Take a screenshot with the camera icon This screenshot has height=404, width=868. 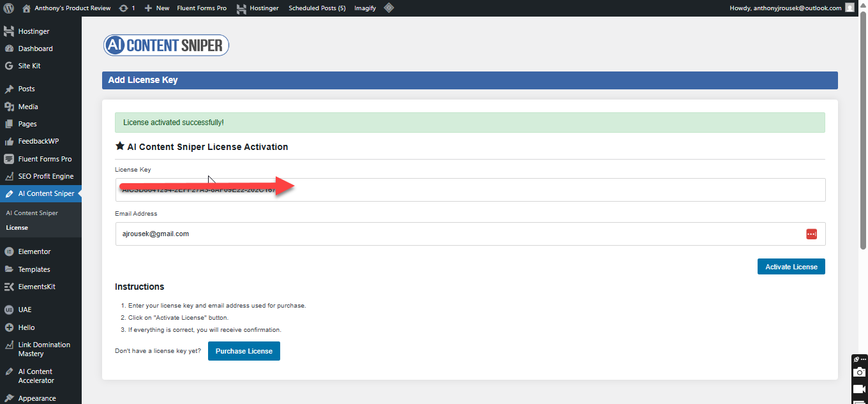(x=860, y=372)
